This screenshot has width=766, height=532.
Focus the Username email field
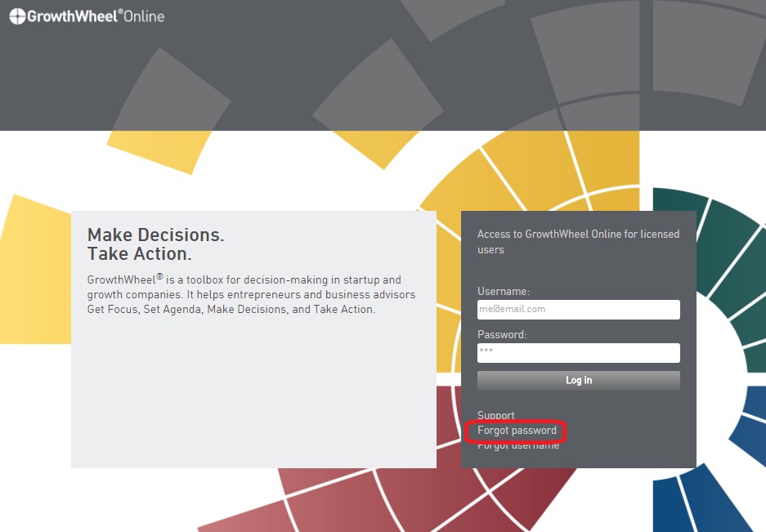pyautogui.click(x=579, y=309)
